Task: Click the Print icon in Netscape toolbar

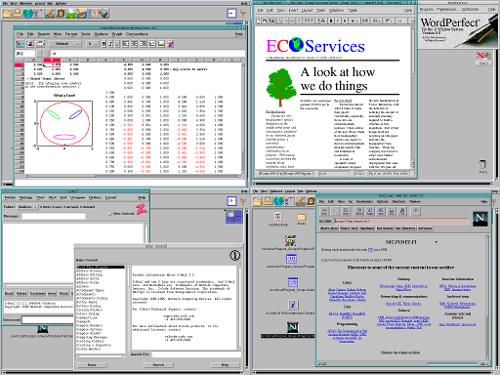Action: coord(392,211)
